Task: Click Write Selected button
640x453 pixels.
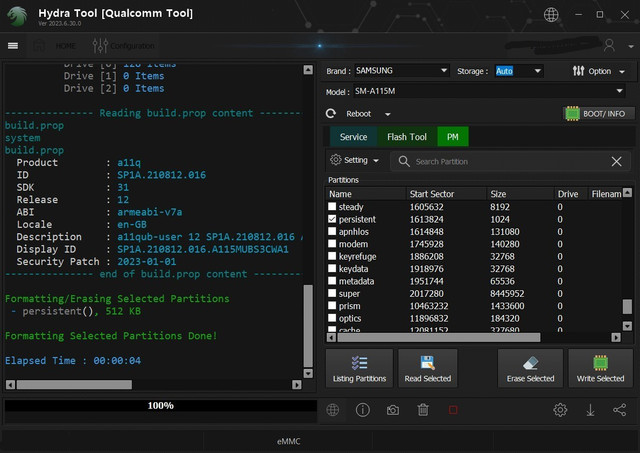Action: [600, 368]
